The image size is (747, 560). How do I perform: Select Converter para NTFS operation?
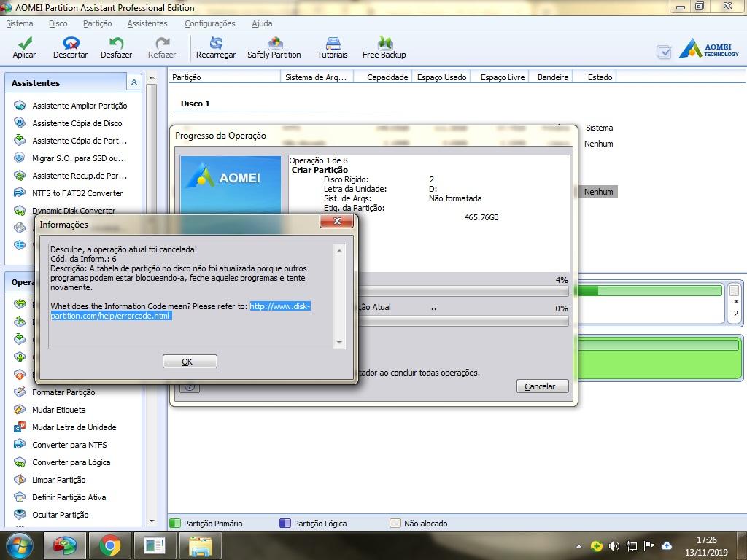pyautogui.click(x=61, y=445)
